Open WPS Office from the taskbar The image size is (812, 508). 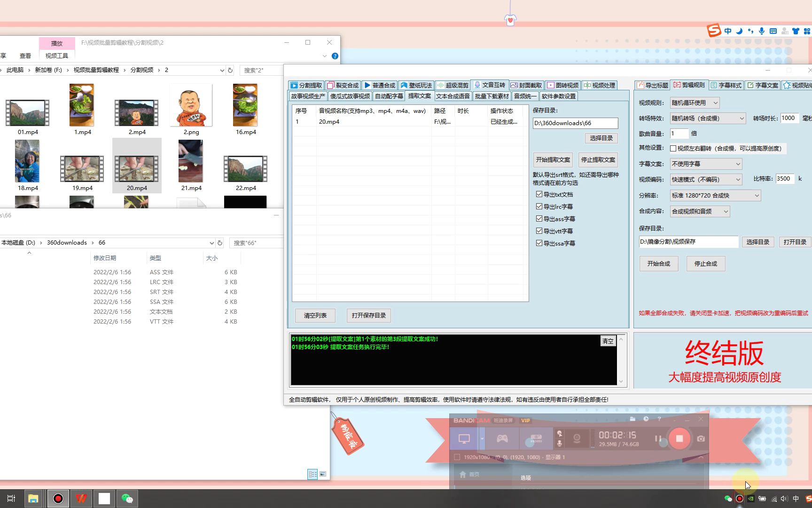point(81,499)
